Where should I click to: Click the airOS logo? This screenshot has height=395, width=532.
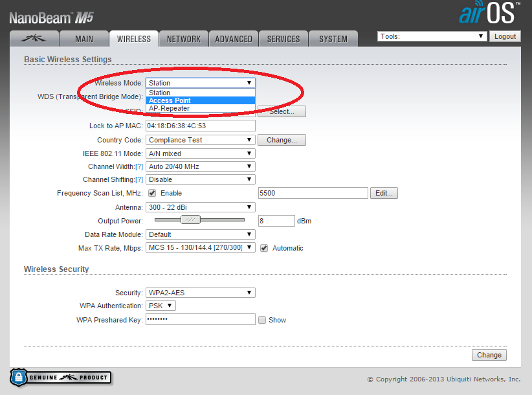pos(489,13)
